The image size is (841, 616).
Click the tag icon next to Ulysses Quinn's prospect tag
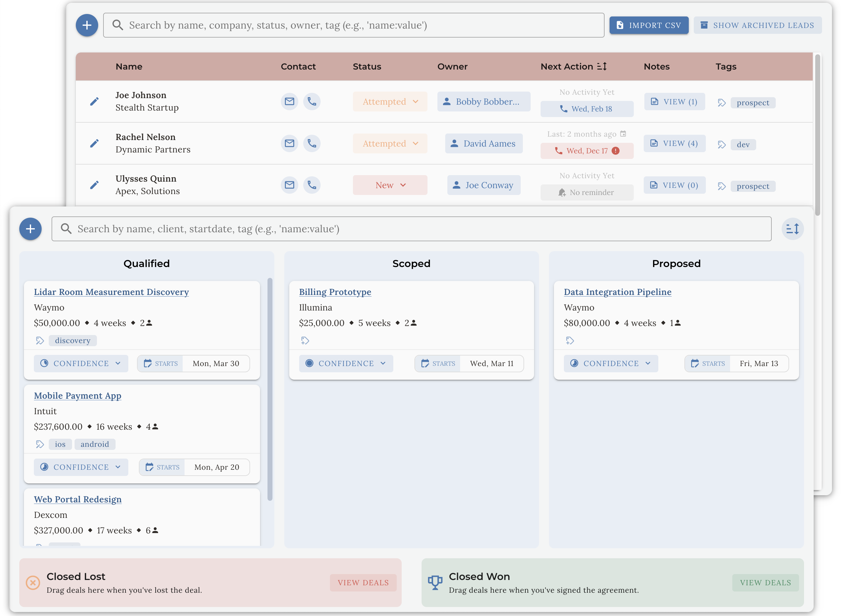click(722, 186)
